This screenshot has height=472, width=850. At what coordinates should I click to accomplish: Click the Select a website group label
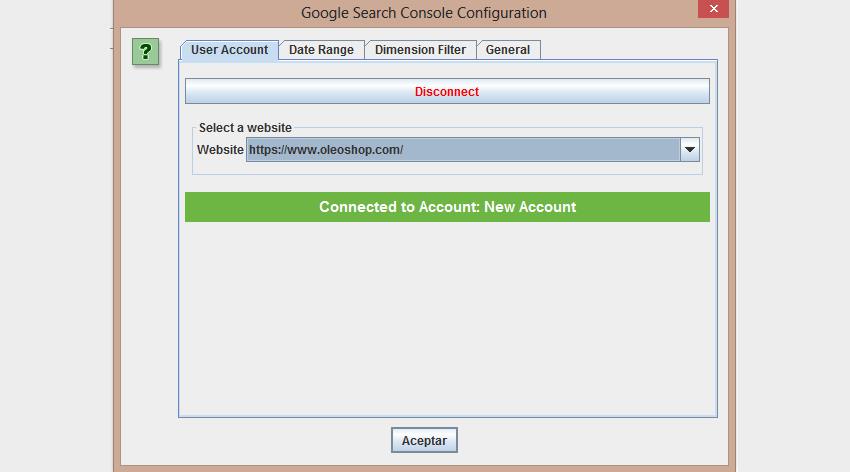pyautogui.click(x=245, y=128)
